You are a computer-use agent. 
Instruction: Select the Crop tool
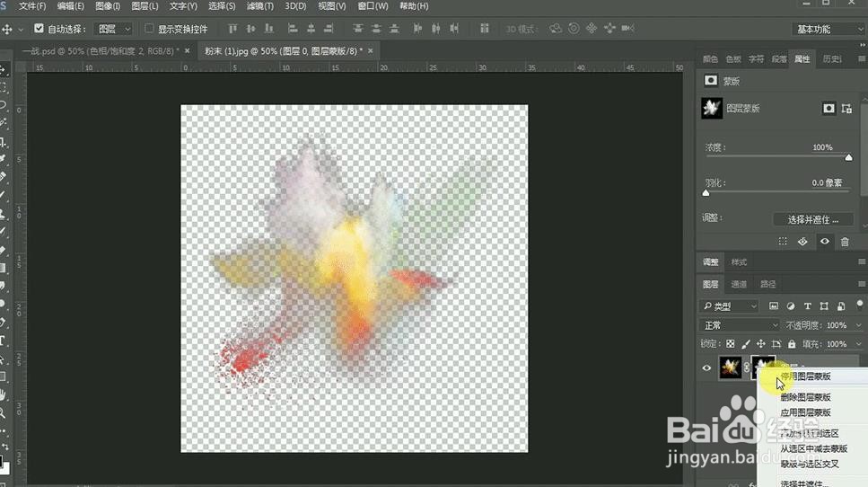coord(4,141)
